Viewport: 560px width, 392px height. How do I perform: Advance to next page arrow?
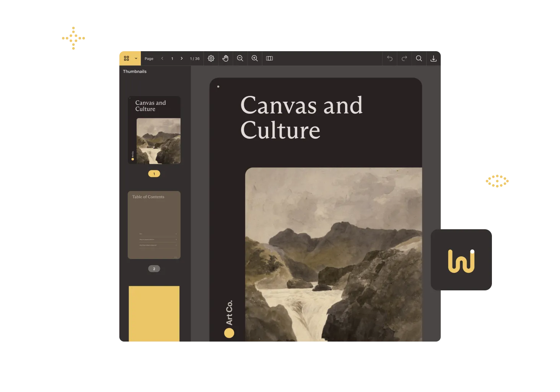coord(182,58)
